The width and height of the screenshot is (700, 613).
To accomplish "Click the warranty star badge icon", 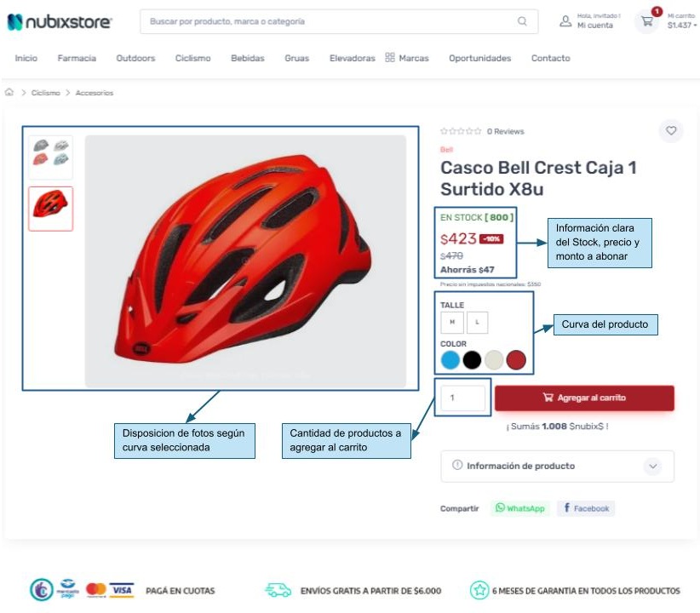I will point(479,590).
